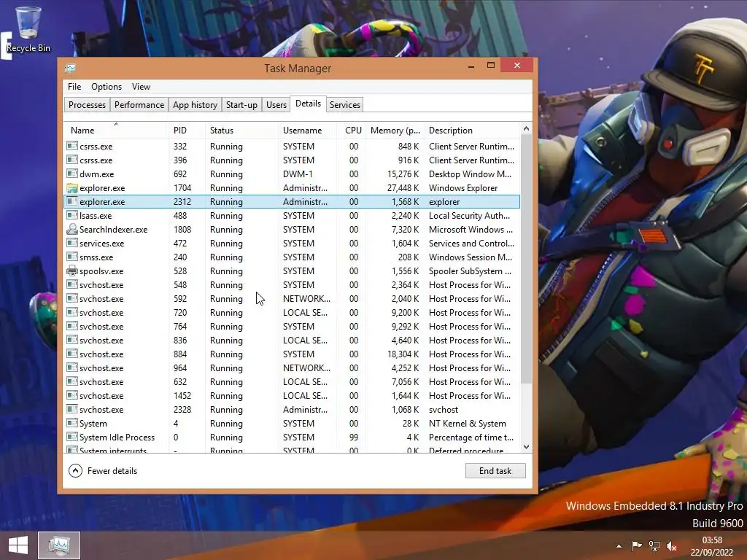This screenshot has width=747, height=560.
Task: Open the Recycle Bin desktop icon
Action: pyautogui.click(x=28, y=29)
